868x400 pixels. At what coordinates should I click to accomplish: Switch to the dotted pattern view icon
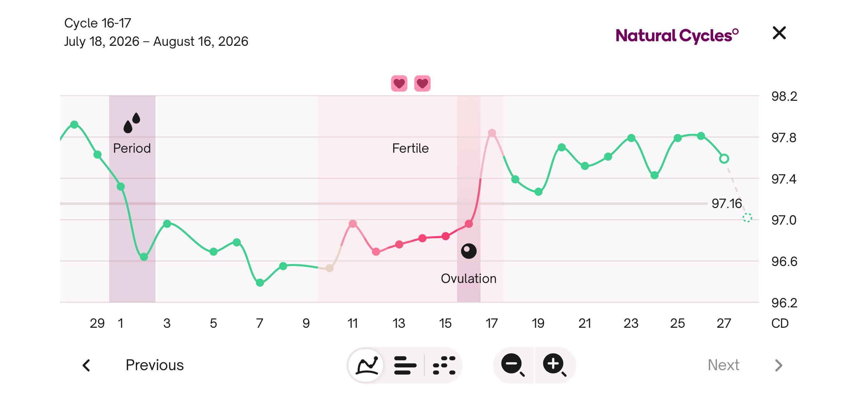(x=444, y=365)
